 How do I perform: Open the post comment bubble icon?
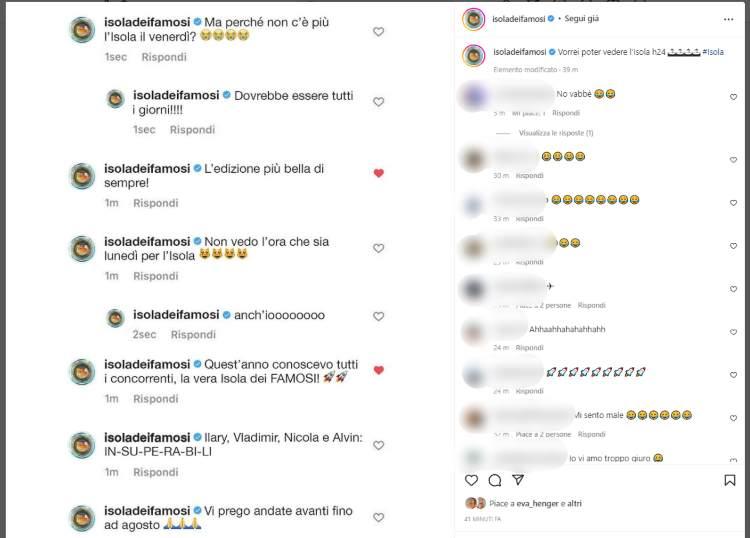click(495, 480)
